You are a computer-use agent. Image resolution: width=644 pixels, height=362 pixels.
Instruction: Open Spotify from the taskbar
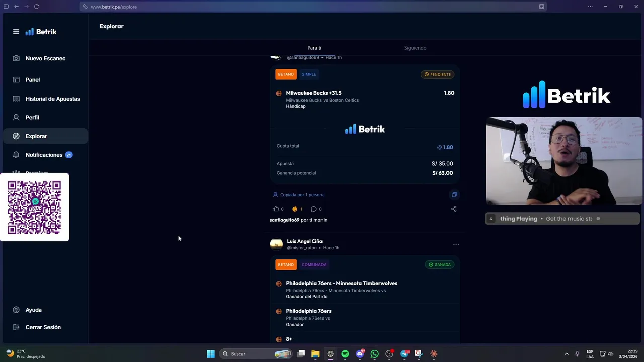pos(345,354)
